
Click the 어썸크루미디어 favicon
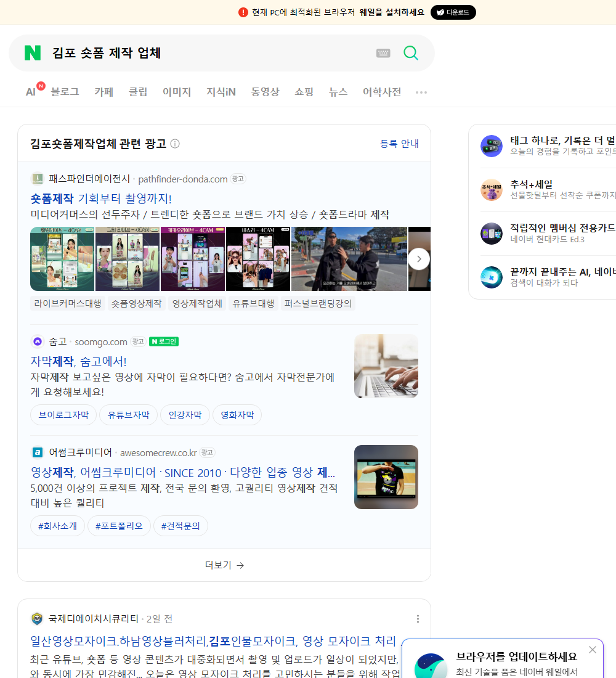pos(37,452)
